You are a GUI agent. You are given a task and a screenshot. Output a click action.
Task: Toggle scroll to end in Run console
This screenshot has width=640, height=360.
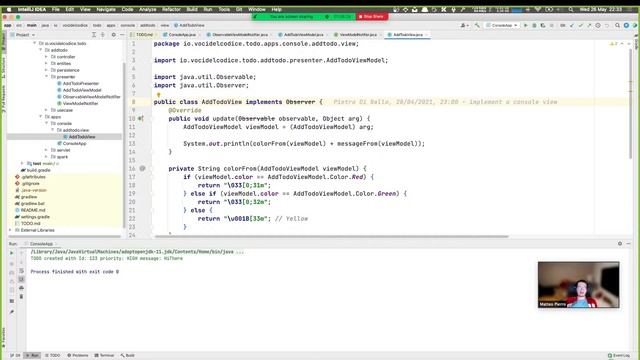tap(21, 279)
